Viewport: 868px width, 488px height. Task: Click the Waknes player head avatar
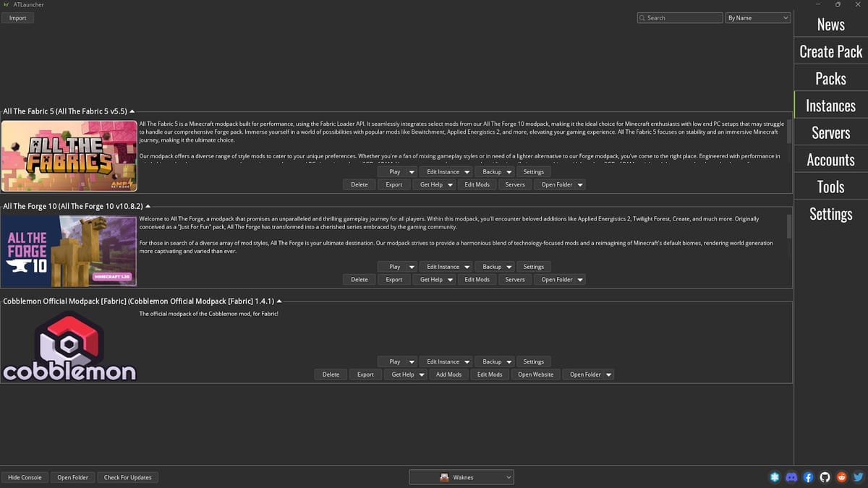pos(443,477)
